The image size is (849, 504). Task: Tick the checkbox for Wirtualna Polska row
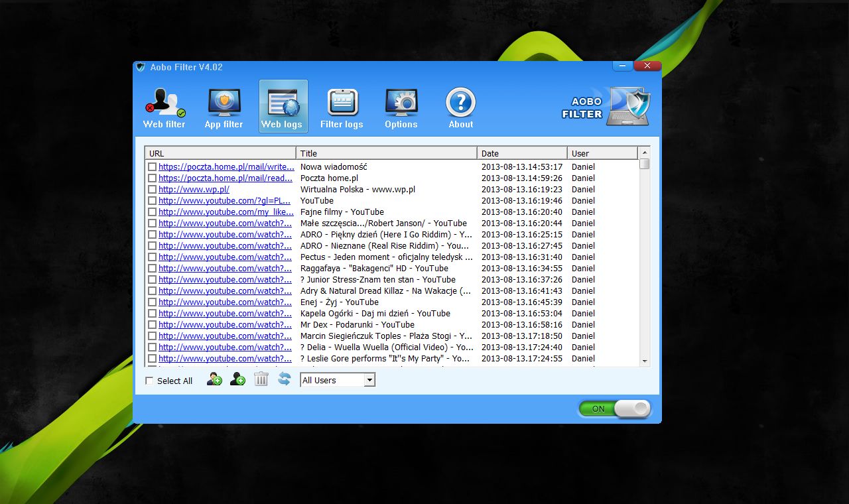153,190
